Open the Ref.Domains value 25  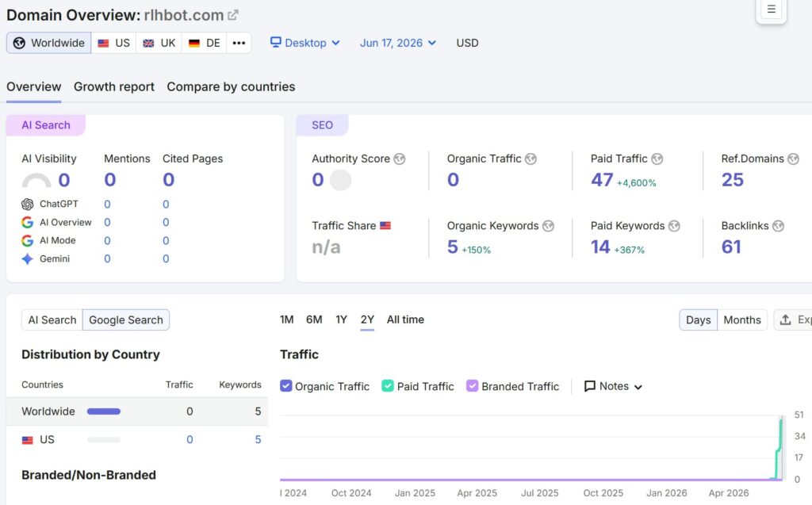point(732,180)
